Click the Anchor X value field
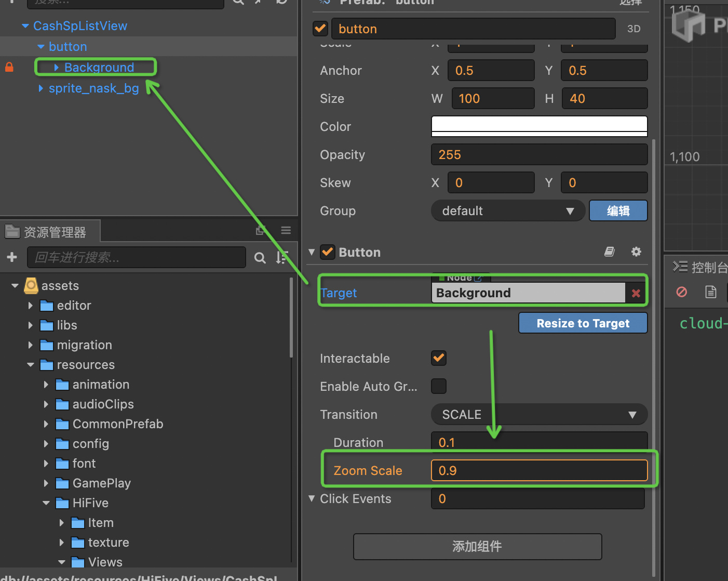The image size is (728, 581). 491,71
